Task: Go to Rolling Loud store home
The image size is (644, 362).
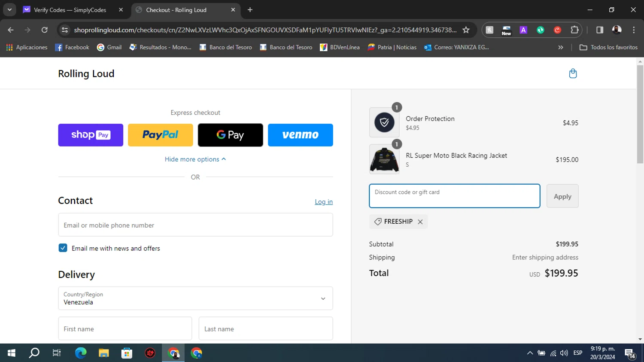Action: (x=86, y=74)
